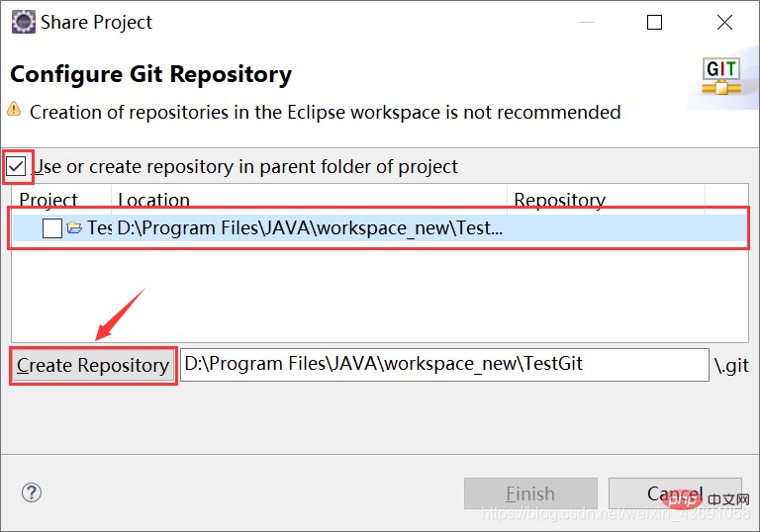Viewport: 760px width, 532px height.
Task: Click the Eclipse icon in title bar
Action: click(24, 22)
